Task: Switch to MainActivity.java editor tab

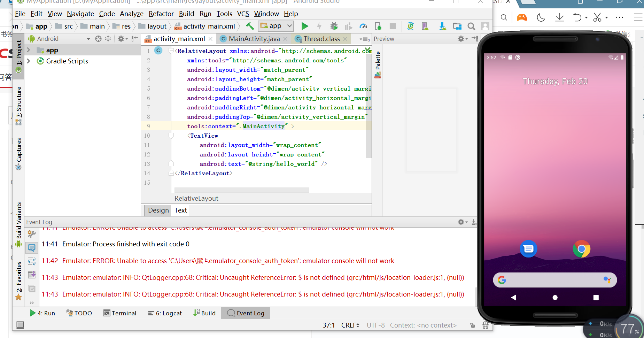Action: 254,39
